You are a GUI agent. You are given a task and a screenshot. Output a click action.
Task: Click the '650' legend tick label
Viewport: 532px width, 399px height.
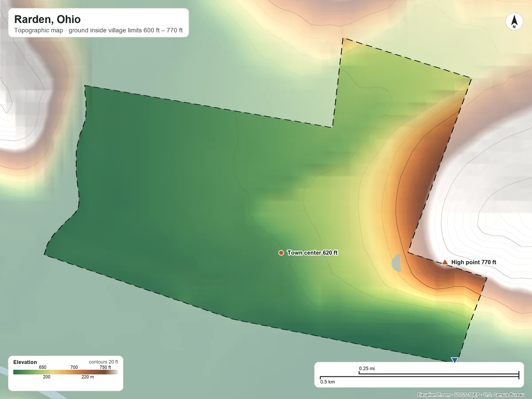point(43,367)
